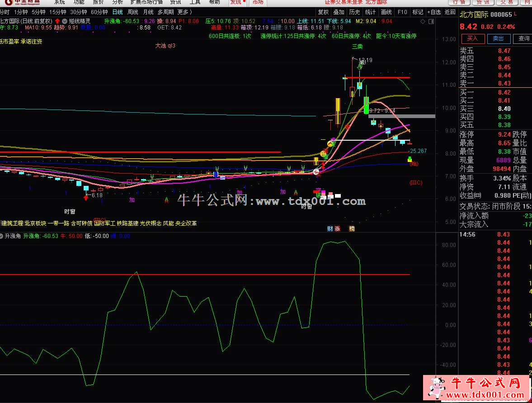
Task: Toggle the side panel icon beside the diamond
Action: (x=431, y=21)
